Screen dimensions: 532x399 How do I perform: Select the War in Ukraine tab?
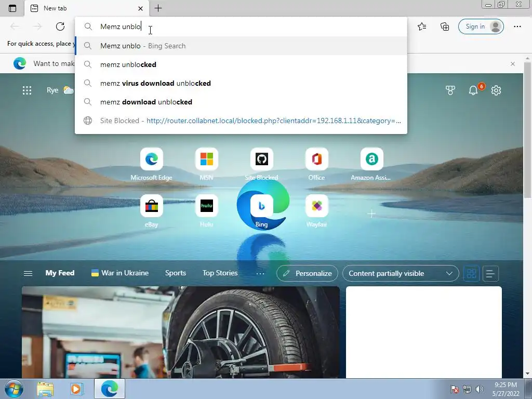point(120,273)
